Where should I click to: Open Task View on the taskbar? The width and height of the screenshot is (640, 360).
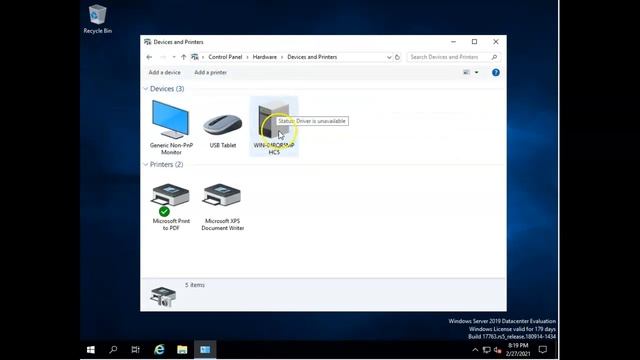click(136, 350)
